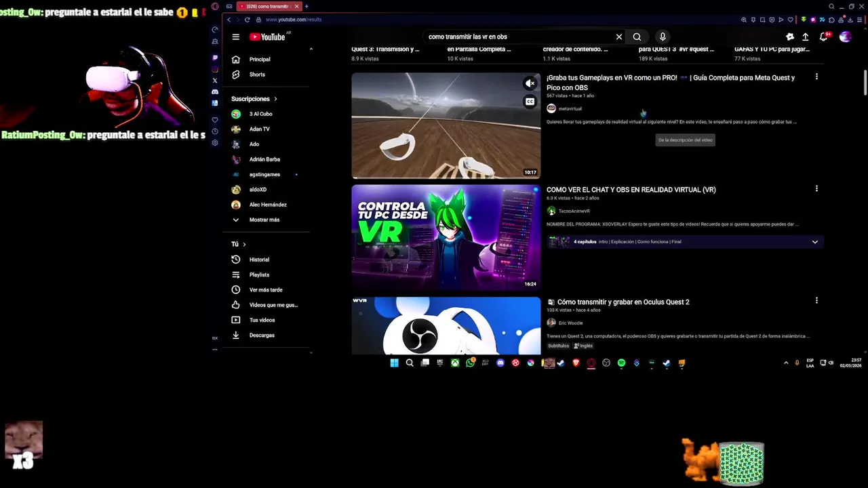This screenshot has height=488, width=868.
Task: Open the account avatar menu
Action: coord(845,37)
